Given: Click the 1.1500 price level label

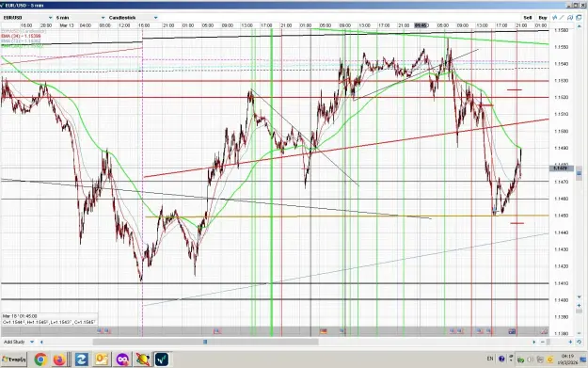Looking at the screenshot, I should (x=561, y=132).
